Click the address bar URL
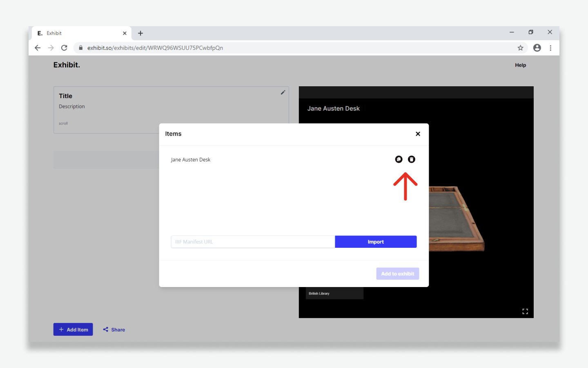 (155, 48)
